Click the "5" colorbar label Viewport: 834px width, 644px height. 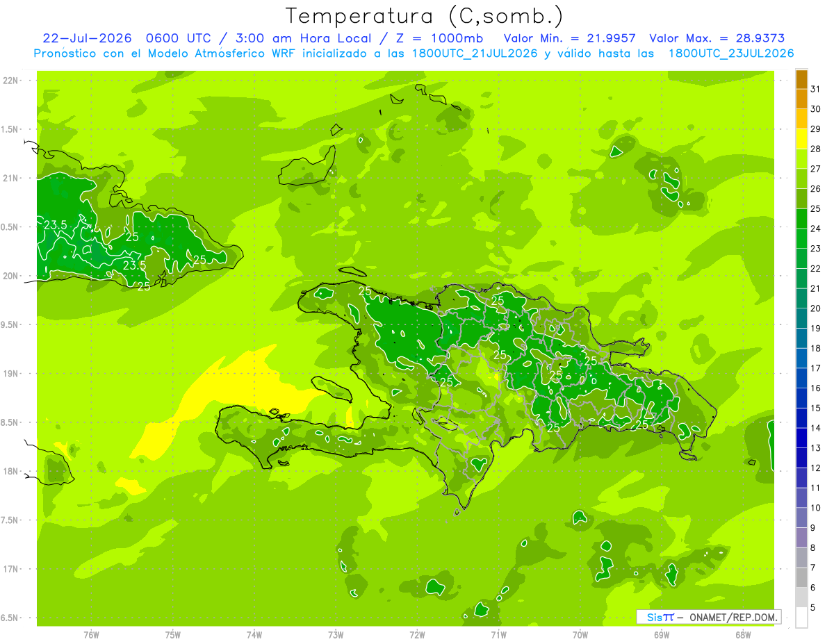pyautogui.click(x=813, y=608)
